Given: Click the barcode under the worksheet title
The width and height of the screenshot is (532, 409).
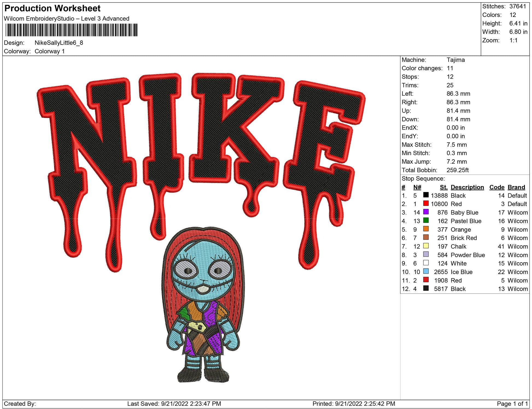Looking at the screenshot, I should (71, 30).
